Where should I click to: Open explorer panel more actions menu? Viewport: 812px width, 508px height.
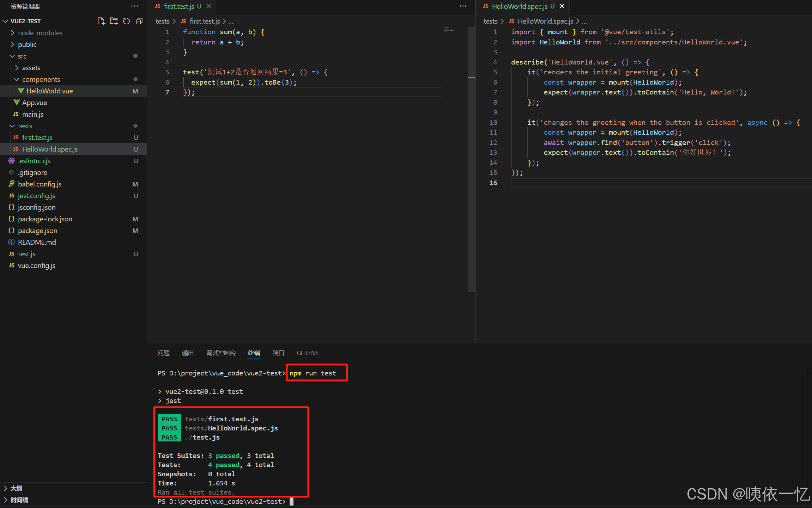[134, 6]
